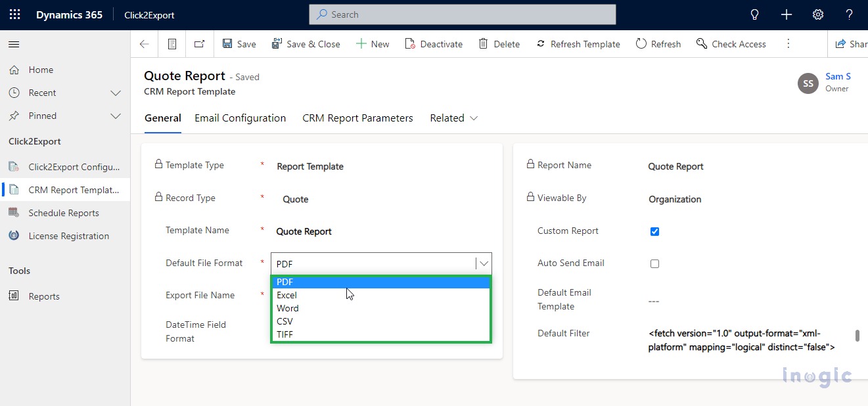Collapse the Default File Format dropdown arrow
The height and width of the screenshot is (406, 868).
tap(484, 263)
